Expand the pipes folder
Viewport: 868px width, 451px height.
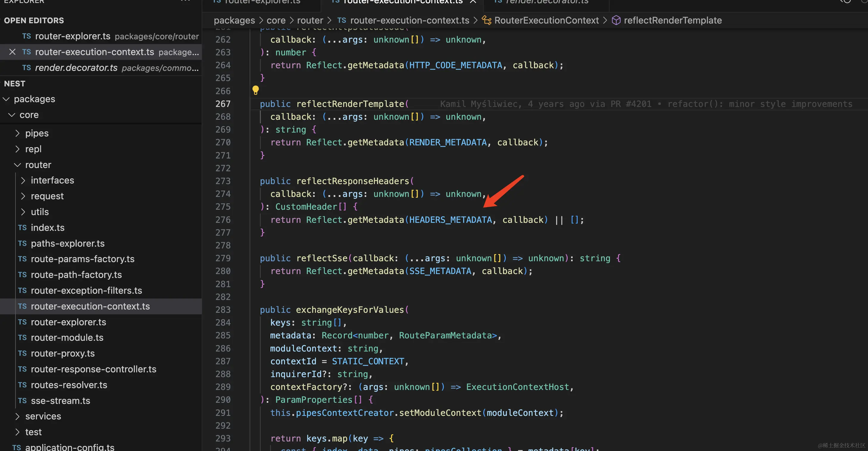click(x=18, y=133)
